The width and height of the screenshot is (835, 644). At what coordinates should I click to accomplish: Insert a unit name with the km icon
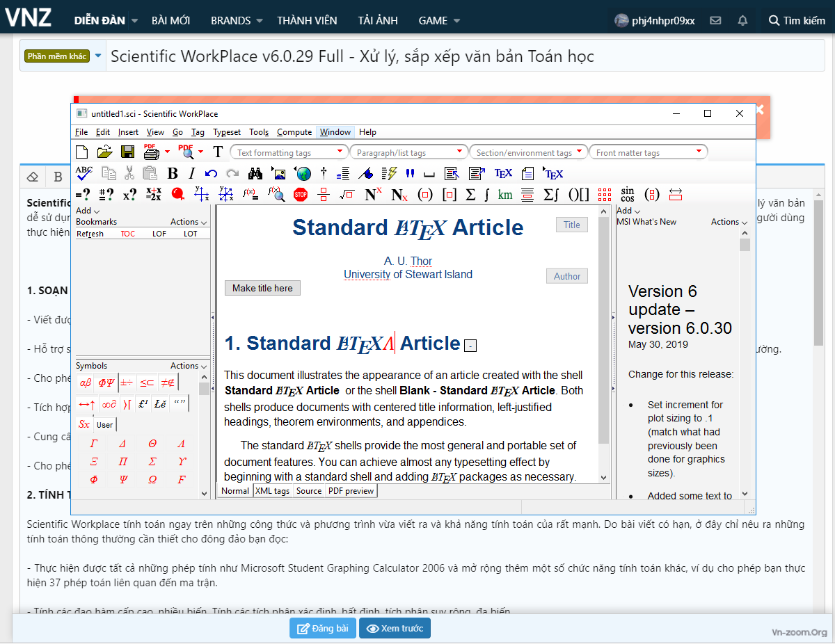coord(505,195)
